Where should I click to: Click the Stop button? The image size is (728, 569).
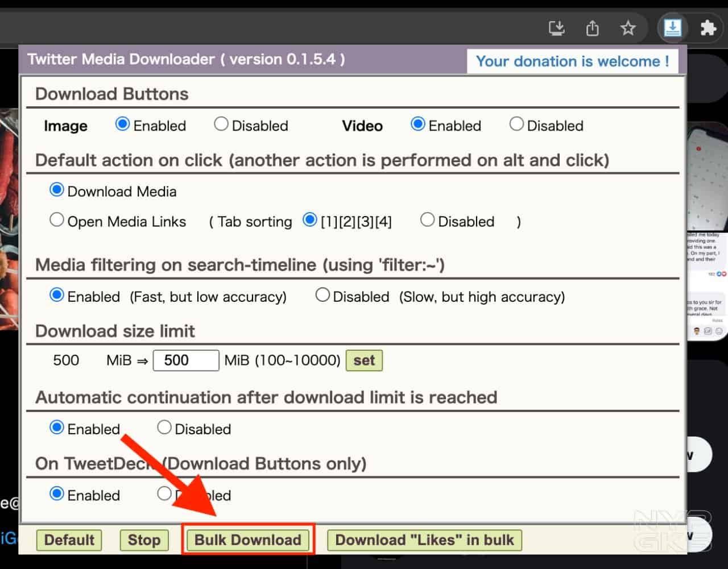coord(144,540)
